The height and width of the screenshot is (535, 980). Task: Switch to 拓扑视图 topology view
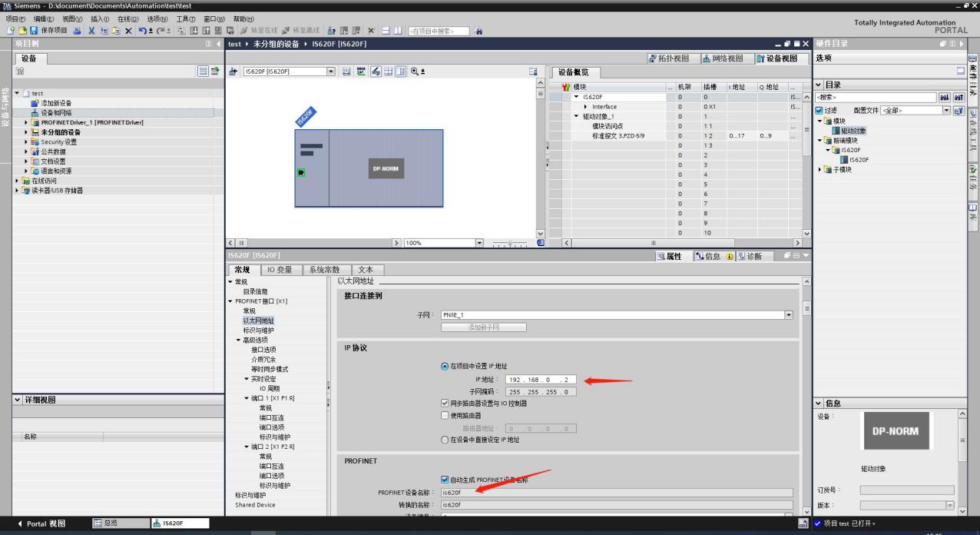pyautogui.click(x=674, y=58)
